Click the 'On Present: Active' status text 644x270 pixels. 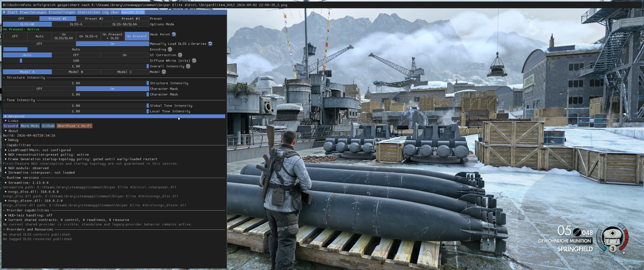tap(21, 29)
